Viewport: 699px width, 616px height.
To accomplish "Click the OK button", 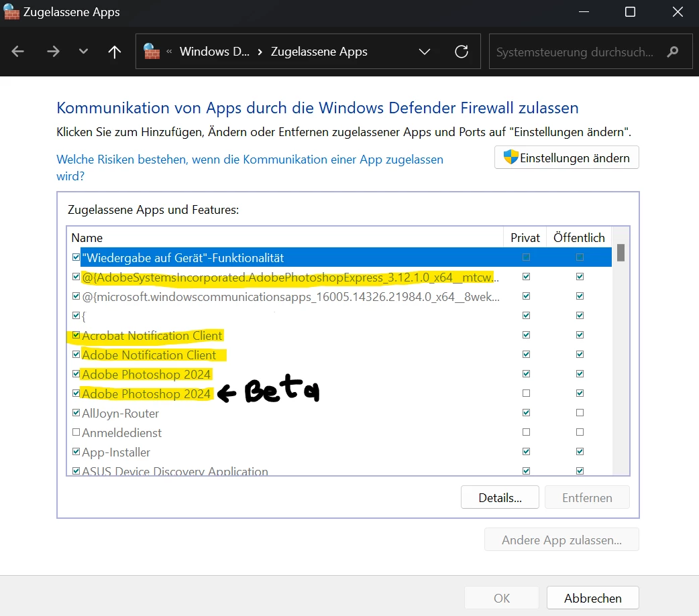I will click(x=502, y=598).
